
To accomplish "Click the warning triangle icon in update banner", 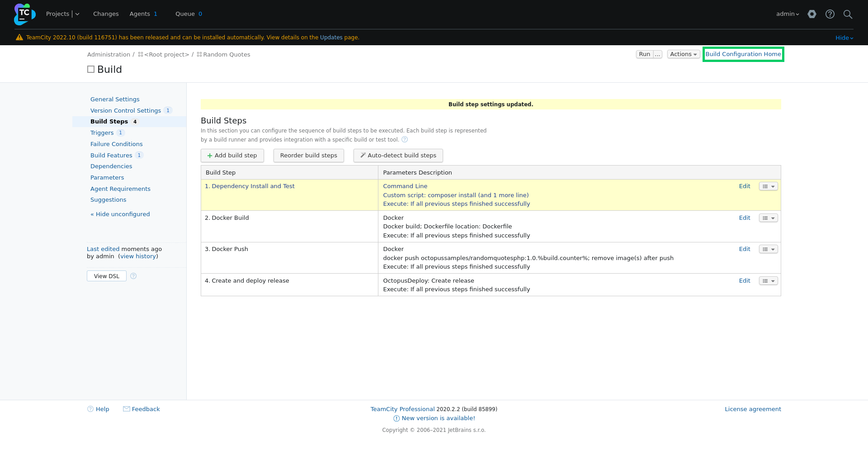I will 19,38.
